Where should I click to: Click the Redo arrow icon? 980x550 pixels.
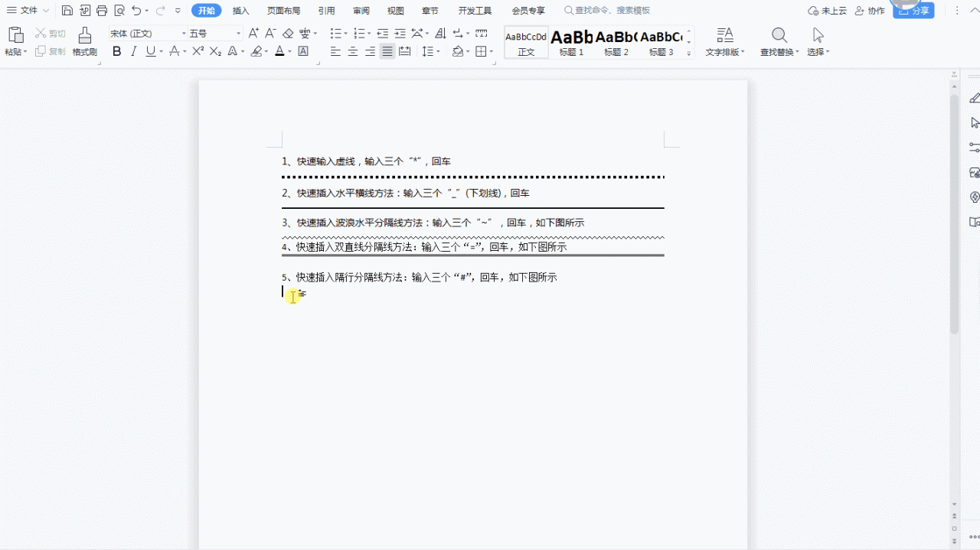point(160,11)
